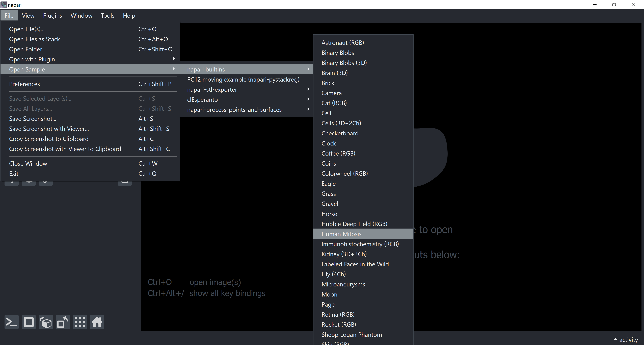The image size is (644, 345).
Task: Load the Camera sample image
Action: 363,93
